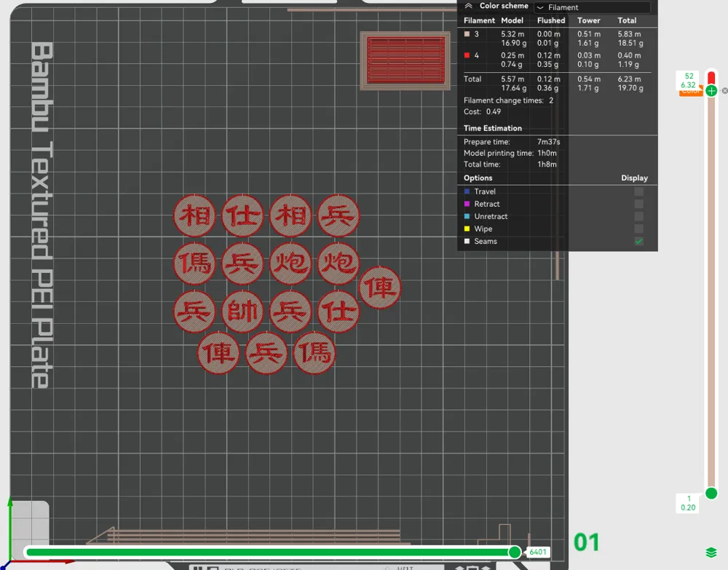Click the green plus on layer slider
The height and width of the screenshot is (570, 728).
(x=711, y=90)
